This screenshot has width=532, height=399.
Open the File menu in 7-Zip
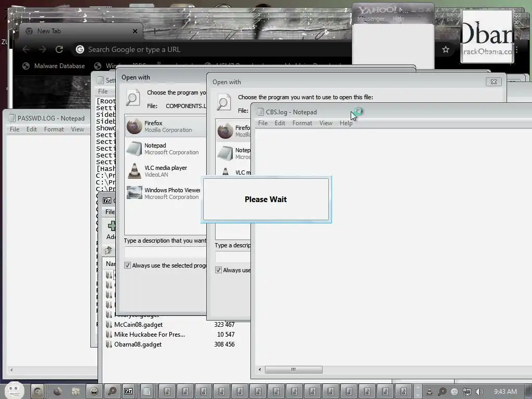click(110, 212)
